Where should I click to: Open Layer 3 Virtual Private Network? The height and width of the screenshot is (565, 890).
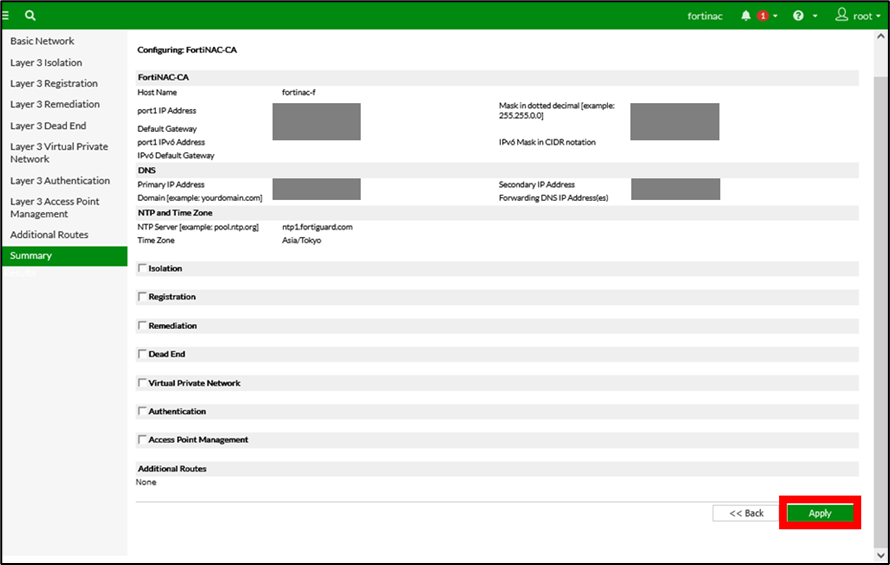[59, 153]
